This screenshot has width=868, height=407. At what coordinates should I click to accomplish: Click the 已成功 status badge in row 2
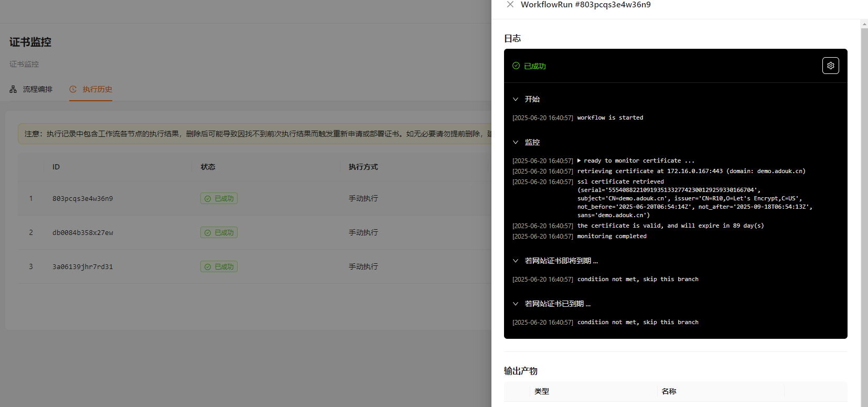tap(219, 232)
